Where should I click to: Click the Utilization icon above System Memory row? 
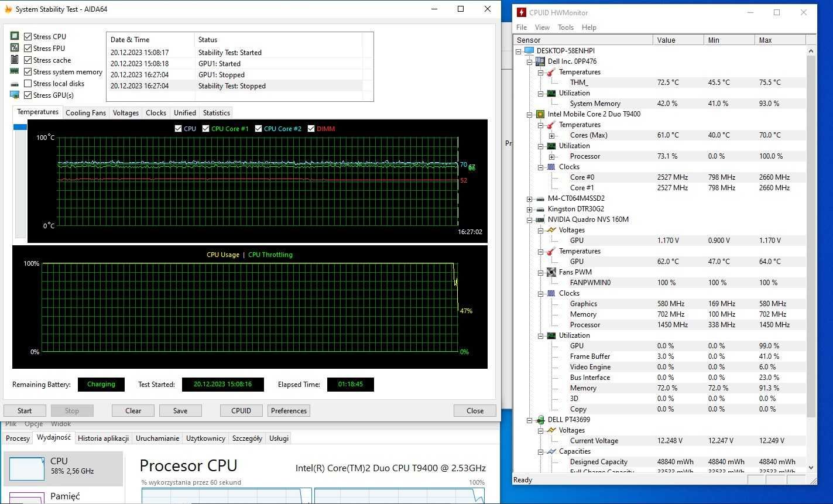[x=551, y=93]
